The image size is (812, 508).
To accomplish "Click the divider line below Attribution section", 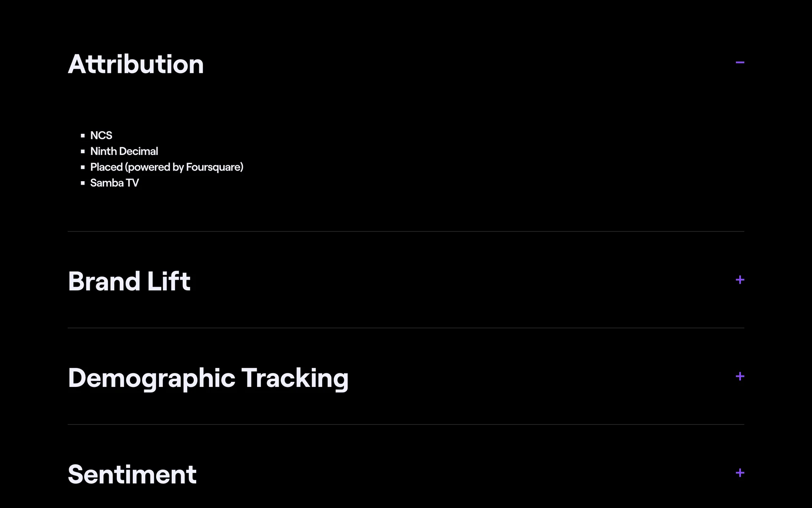I will click(x=406, y=231).
